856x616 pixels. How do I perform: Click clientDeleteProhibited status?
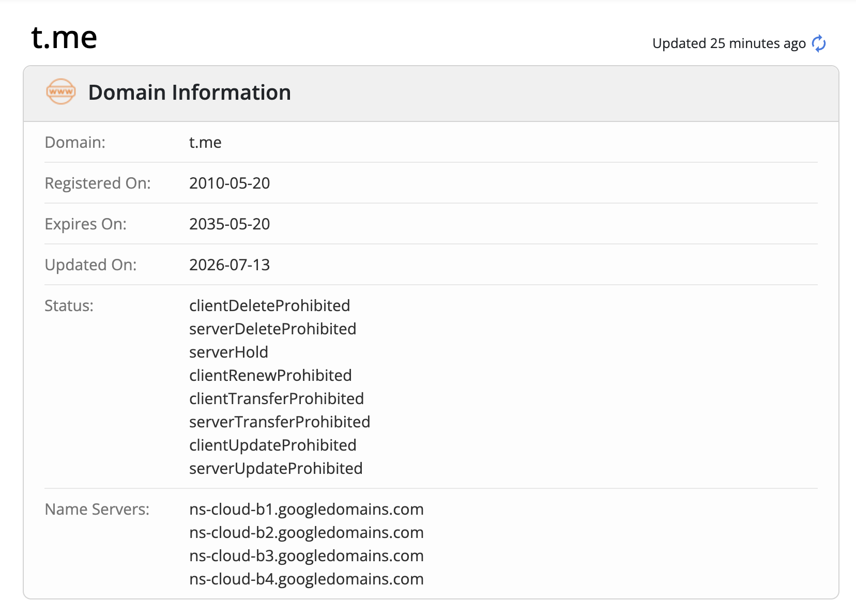pos(270,305)
